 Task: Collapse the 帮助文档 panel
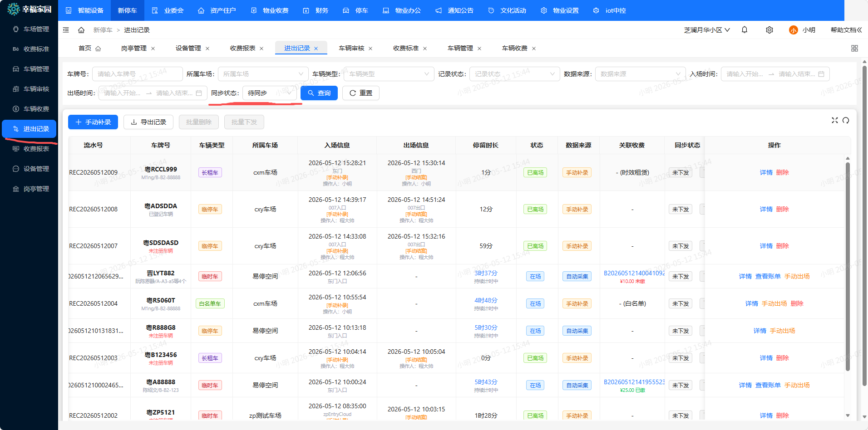click(x=846, y=30)
